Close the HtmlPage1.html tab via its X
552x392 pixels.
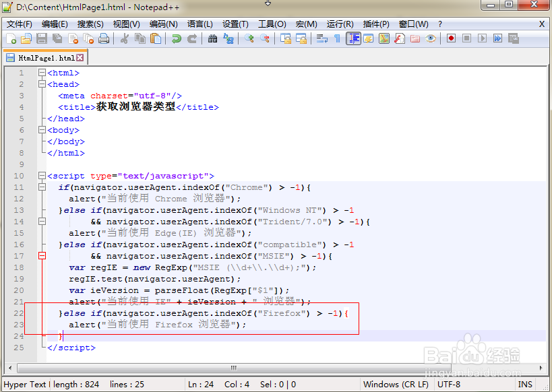click(80, 58)
